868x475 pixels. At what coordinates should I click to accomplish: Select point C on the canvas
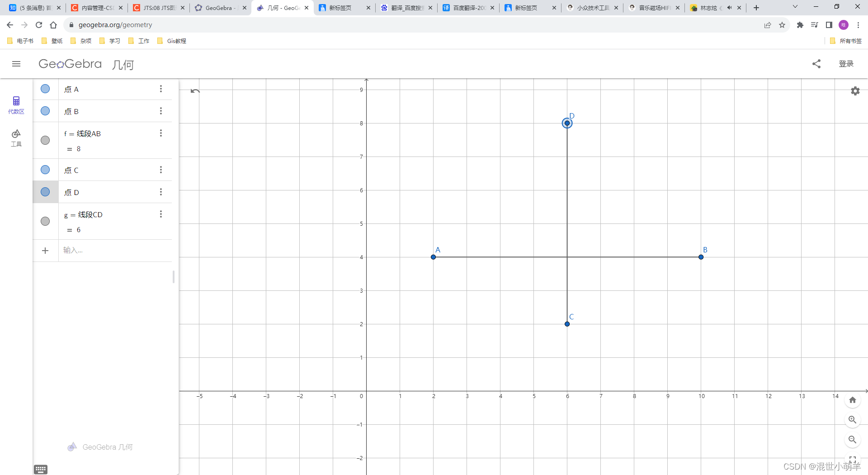567,324
